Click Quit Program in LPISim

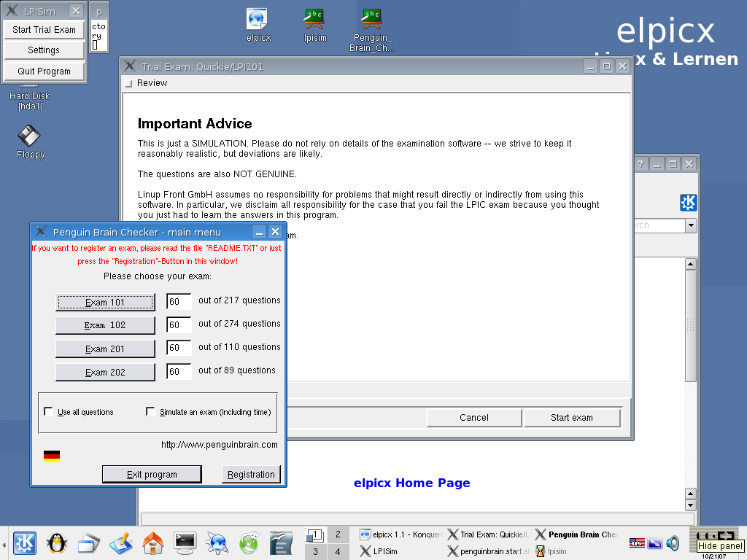[44, 71]
